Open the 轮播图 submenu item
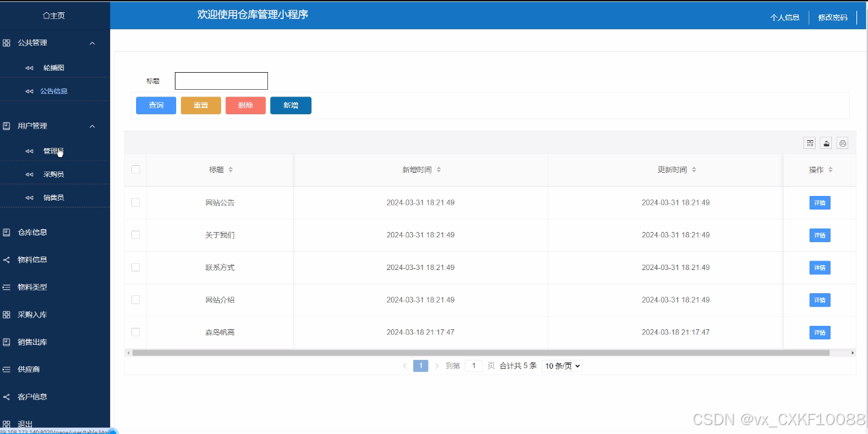This screenshot has height=434, width=868. click(x=54, y=68)
